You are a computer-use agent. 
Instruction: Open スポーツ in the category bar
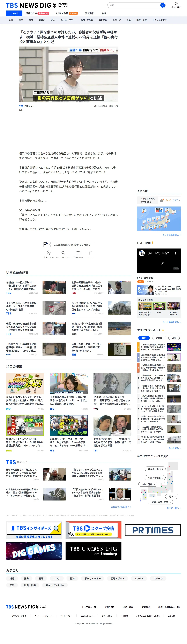point(117,20)
